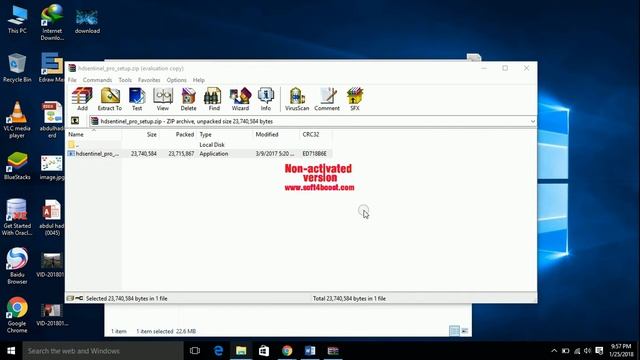Viewport: 640px width, 360px height.
Task: Open VLC media player desktop icon
Action: [x=17, y=120]
